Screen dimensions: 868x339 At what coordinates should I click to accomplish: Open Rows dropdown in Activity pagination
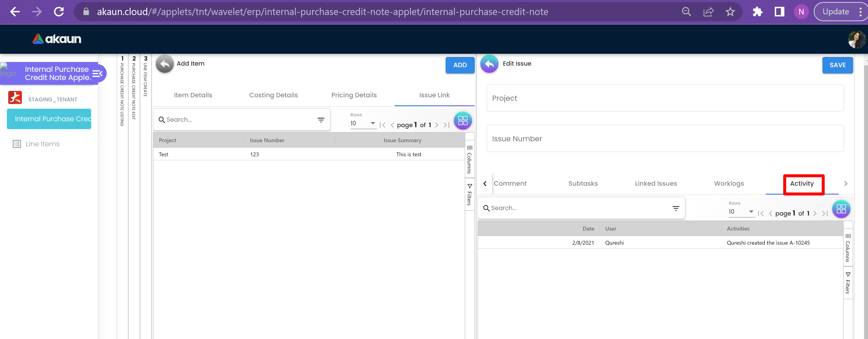tap(741, 212)
